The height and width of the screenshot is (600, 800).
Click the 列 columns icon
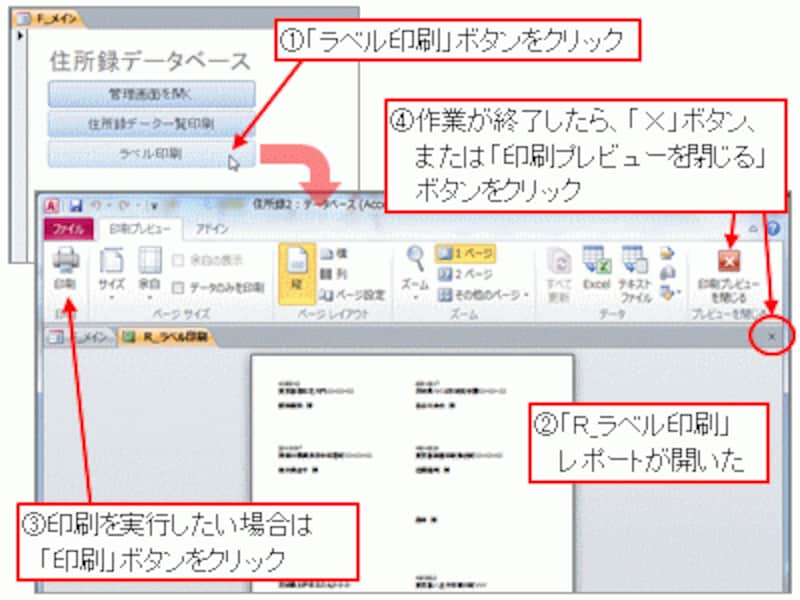334,274
